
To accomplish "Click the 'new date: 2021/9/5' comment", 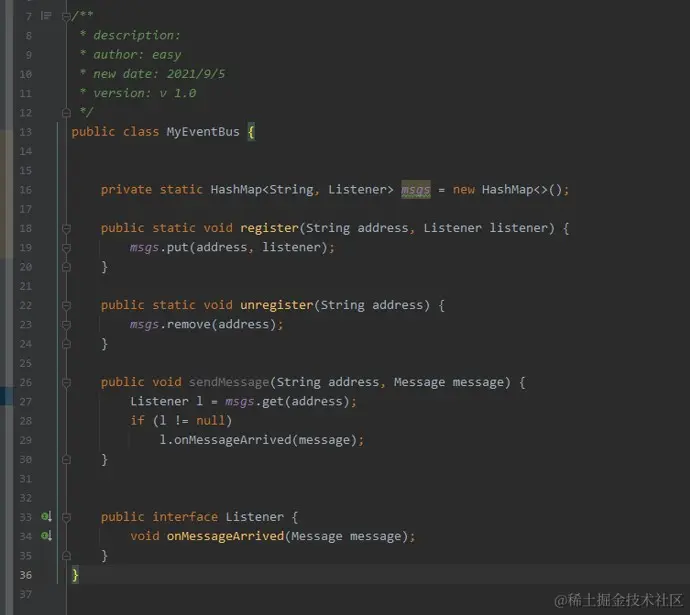I will click(x=159, y=73).
